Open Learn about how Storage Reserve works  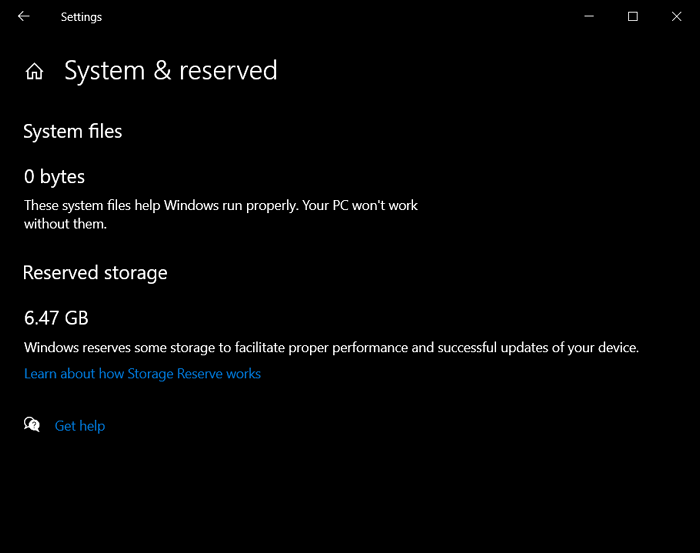[x=142, y=374]
